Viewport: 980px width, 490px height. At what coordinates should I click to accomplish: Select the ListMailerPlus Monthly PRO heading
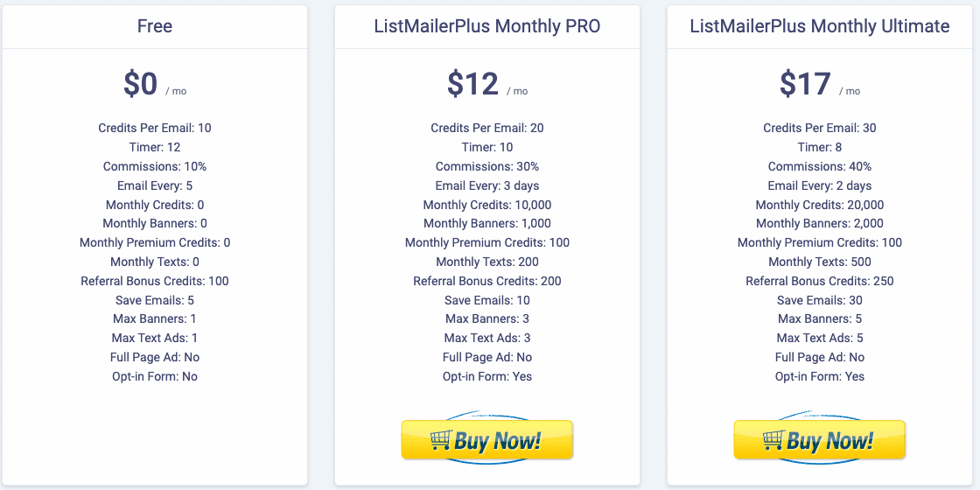pos(486,26)
